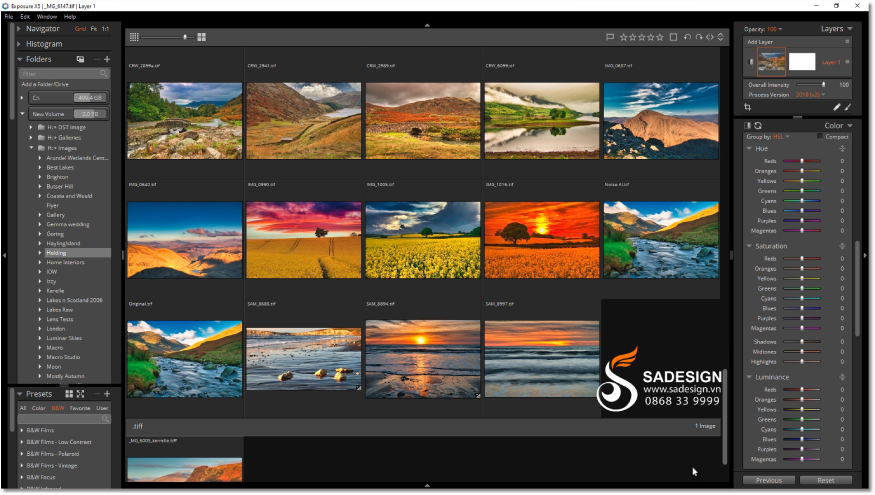The image size is (875, 495).
Task: Select the eraser brush tool icon
Action: coord(836,107)
